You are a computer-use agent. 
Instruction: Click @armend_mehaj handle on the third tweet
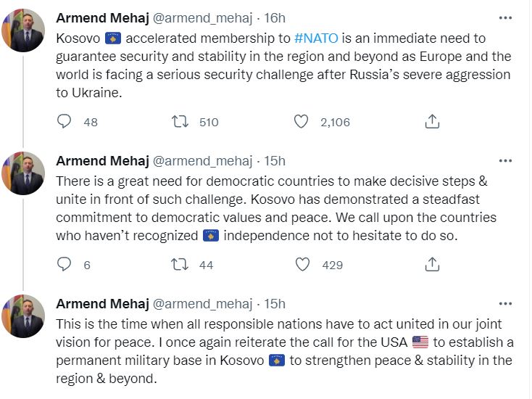[202, 304]
